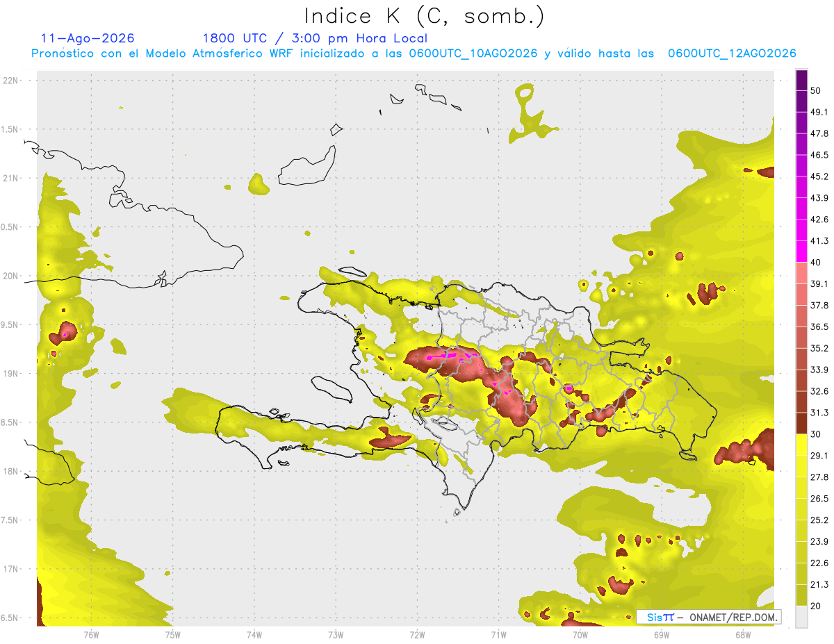
Task: Click the color scale value "47.8"
Action: click(x=819, y=133)
